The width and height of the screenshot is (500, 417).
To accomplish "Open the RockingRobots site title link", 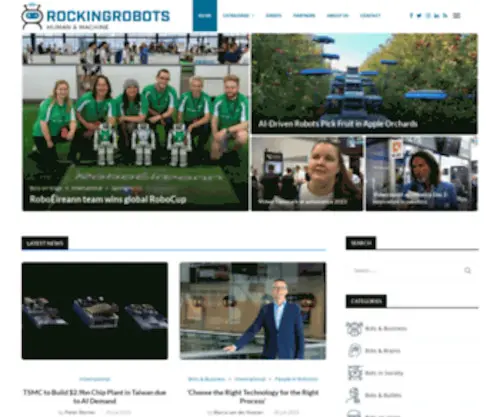I will click(108, 16).
